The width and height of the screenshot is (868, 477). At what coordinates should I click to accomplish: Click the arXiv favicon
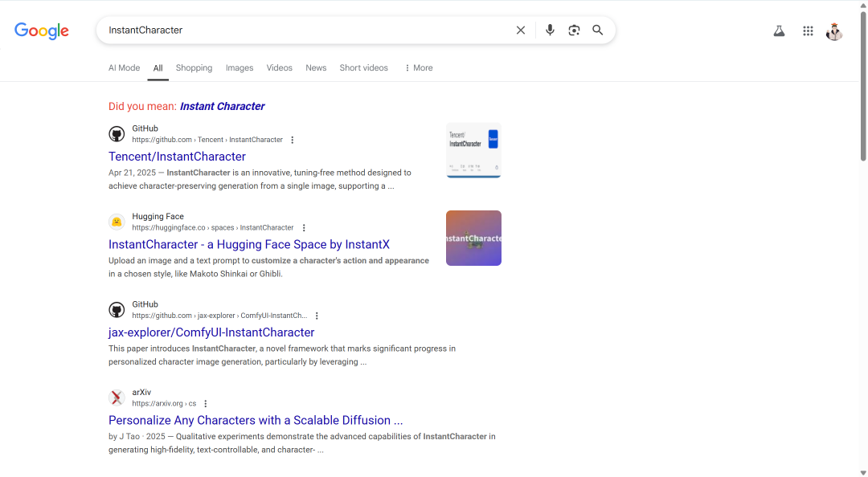[117, 397]
